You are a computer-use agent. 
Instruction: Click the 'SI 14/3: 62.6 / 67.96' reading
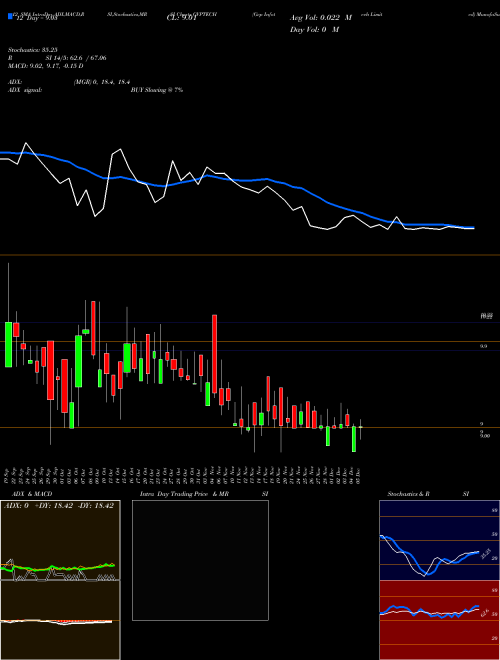[76, 58]
